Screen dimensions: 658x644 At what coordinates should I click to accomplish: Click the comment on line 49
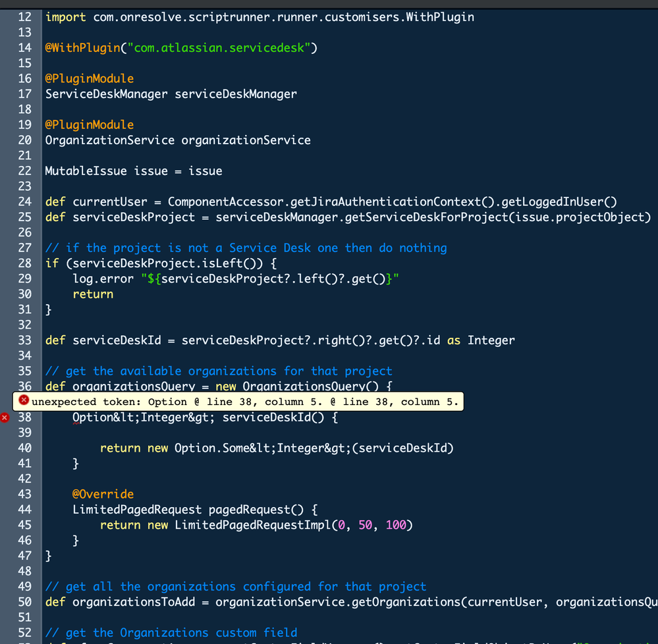236,587
